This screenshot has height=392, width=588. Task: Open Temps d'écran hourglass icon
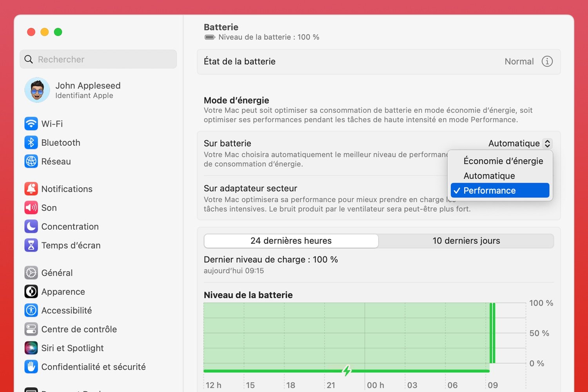[x=31, y=245]
